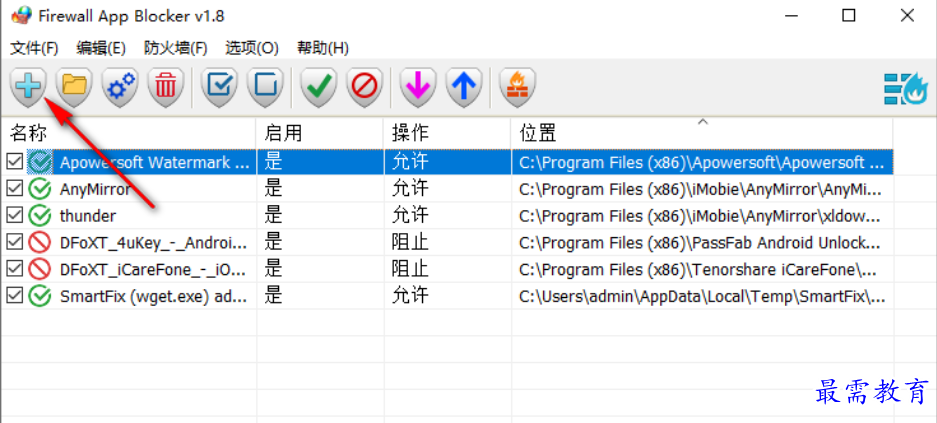Viewport: 937px width, 423px height.
Task: Click the red trash Delete icon
Action: (166, 87)
